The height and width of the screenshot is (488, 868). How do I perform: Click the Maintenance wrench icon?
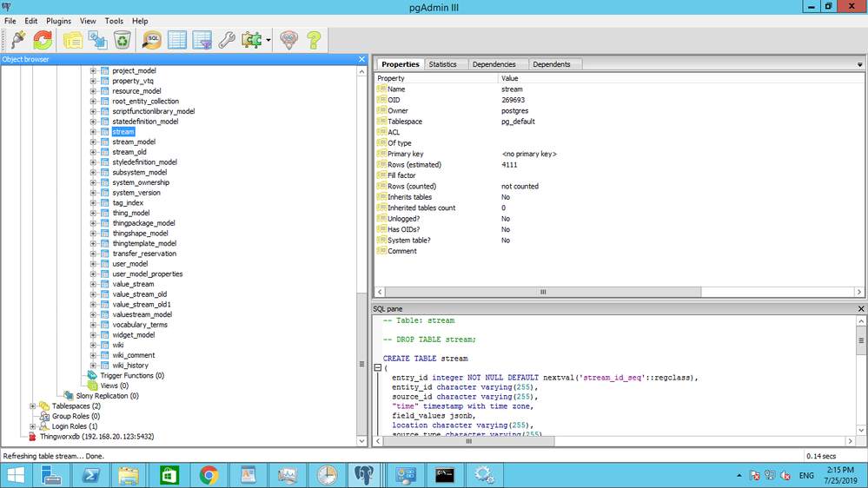click(227, 40)
